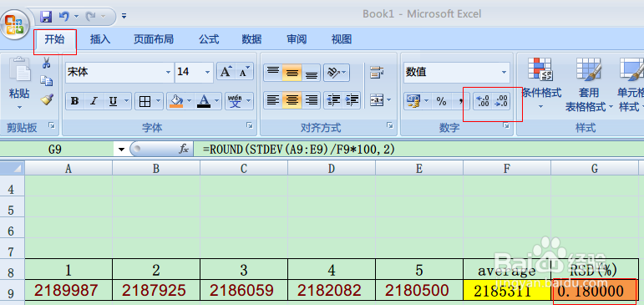Open the text orientation button
644x305 pixels.
[336, 73]
